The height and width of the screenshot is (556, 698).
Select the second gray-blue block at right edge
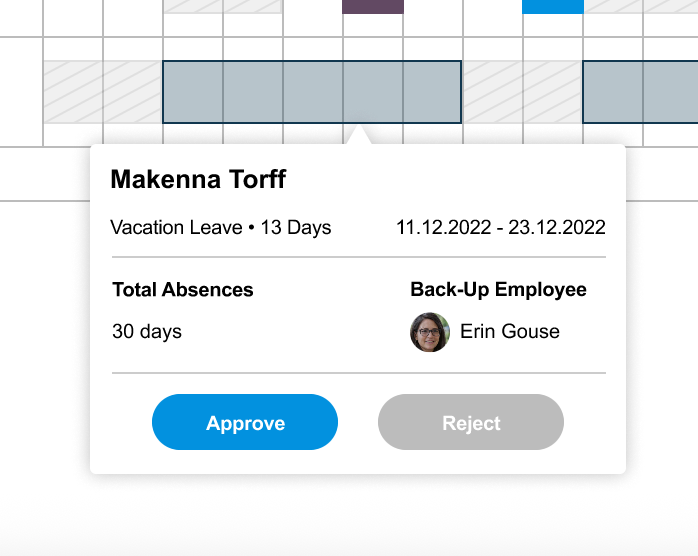click(x=640, y=92)
